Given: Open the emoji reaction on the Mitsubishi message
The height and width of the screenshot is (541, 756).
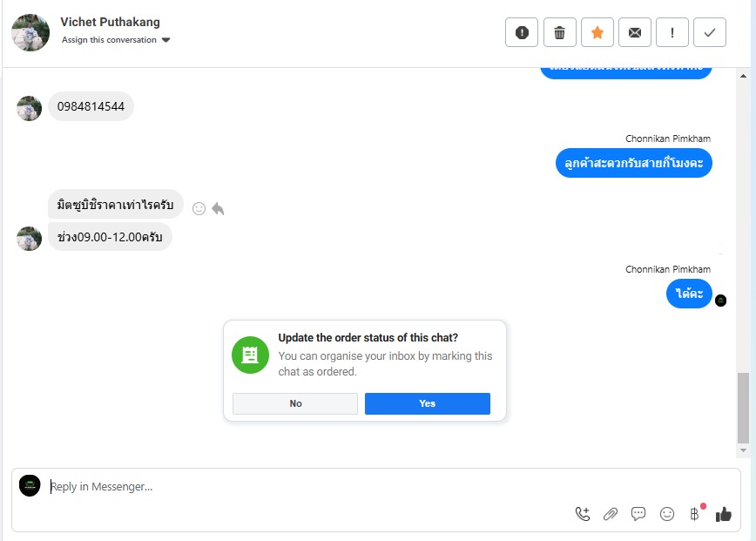Looking at the screenshot, I should pos(199,208).
